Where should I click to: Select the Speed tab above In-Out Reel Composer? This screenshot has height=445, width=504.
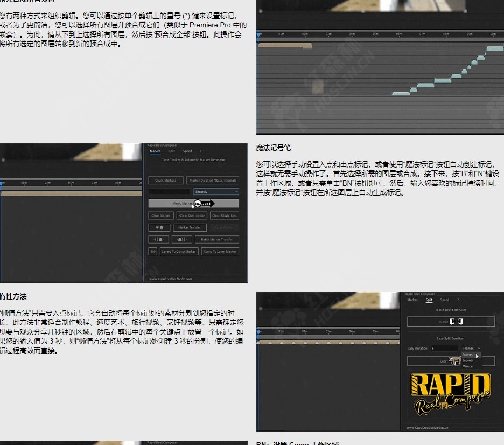pyautogui.click(x=445, y=300)
